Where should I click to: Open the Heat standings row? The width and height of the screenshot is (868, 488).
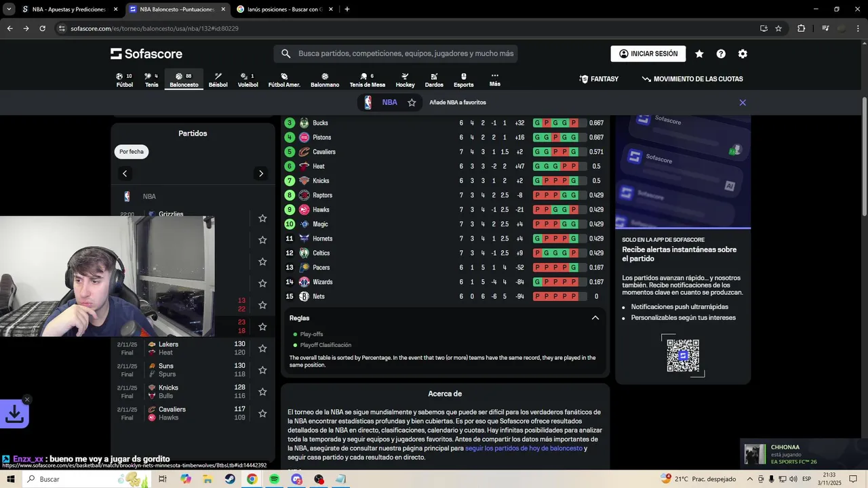(444, 166)
